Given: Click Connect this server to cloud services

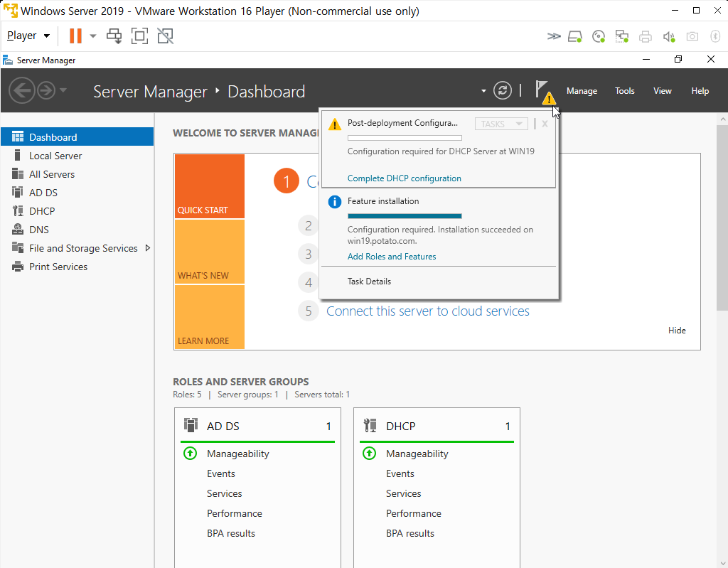Looking at the screenshot, I should (427, 311).
